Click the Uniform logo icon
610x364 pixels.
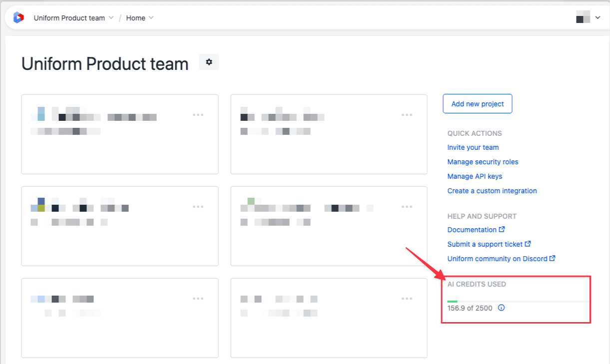tap(18, 18)
